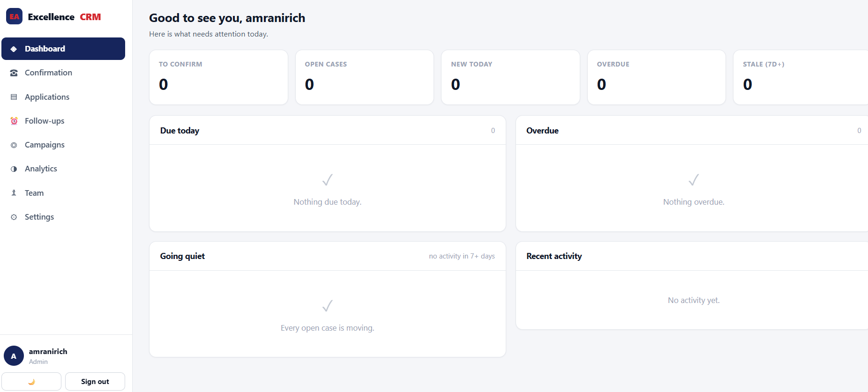Open Confirmation via its phone icon
The image size is (868, 392).
click(x=14, y=73)
